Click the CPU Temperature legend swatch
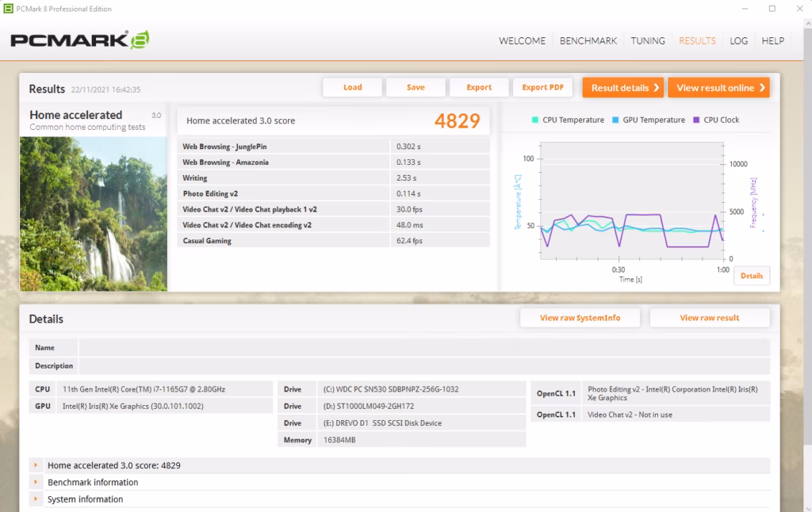Viewport: 812px width, 512px height. [535, 120]
